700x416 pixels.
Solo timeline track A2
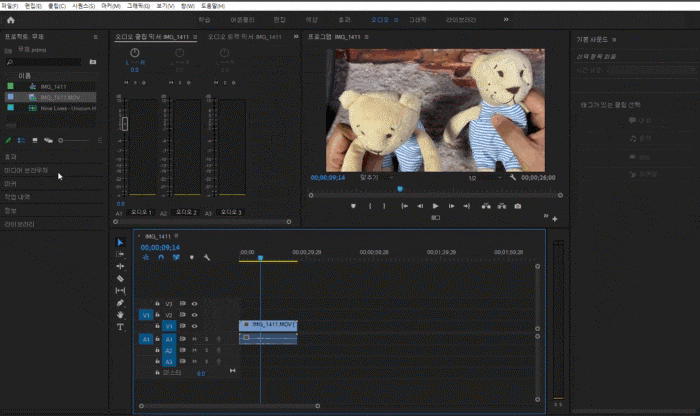206,350
